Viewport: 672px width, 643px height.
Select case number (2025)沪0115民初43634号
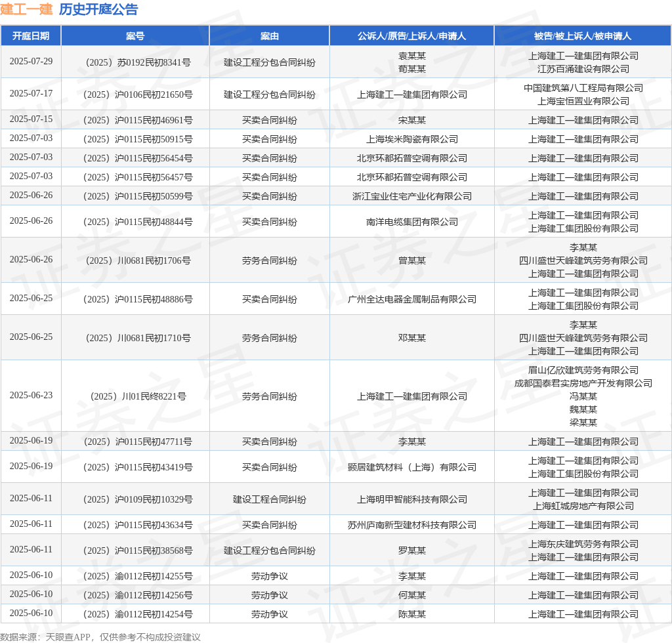click(138, 525)
